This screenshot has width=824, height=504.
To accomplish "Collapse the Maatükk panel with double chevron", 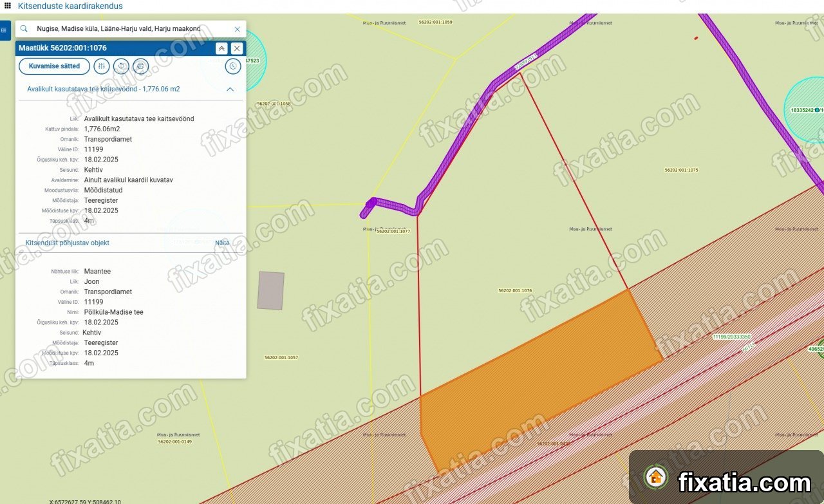I will tap(221, 48).
